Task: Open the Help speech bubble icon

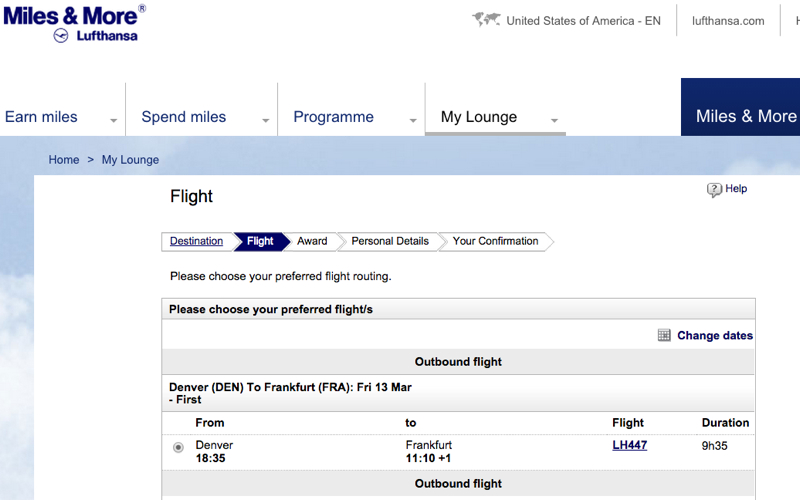Action: (x=714, y=190)
